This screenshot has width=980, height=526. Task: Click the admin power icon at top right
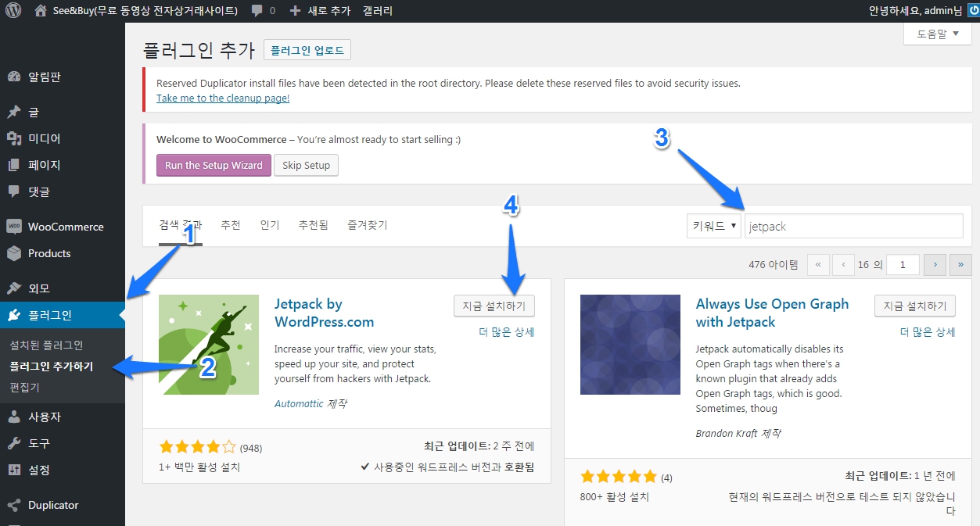[x=972, y=11]
